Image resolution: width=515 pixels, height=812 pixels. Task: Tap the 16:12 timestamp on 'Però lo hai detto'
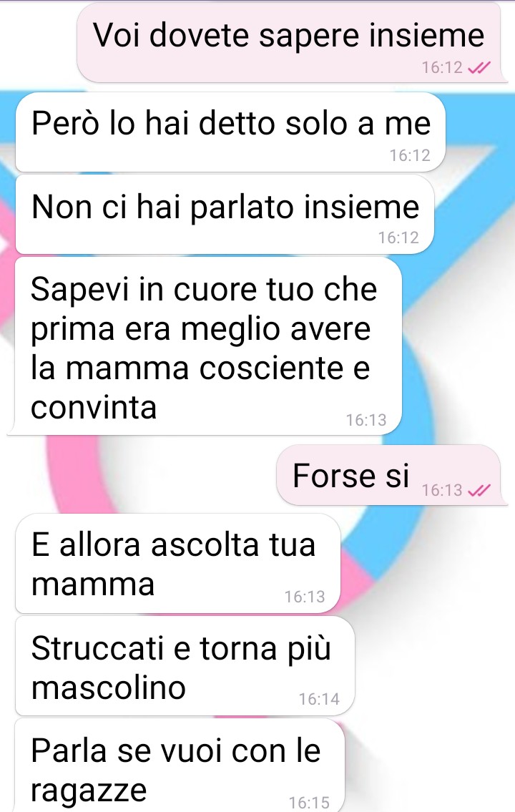(x=410, y=155)
